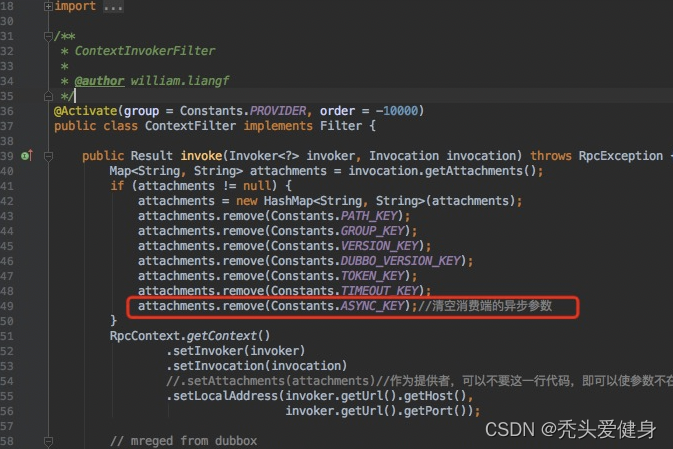Click the implements-method gutter icon at line 39
This screenshot has height=449, width=673.
coord(27,156)
